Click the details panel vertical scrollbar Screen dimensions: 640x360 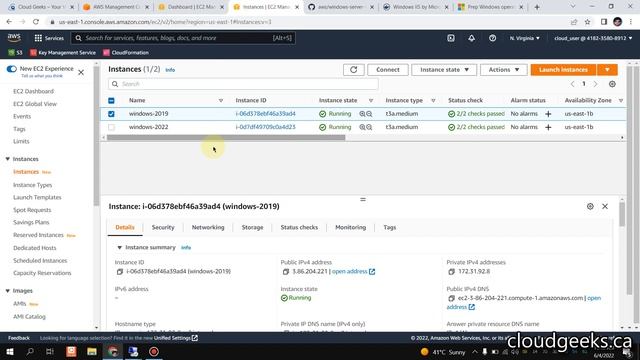coord(622,214)
